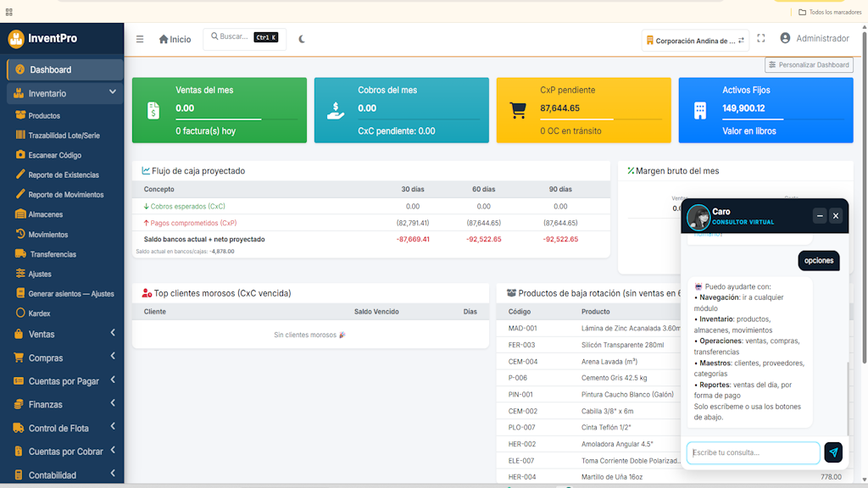Screen dimensions: 868x488
Task: Click the Escribe tu consulta input
Action: click(754, 452)
